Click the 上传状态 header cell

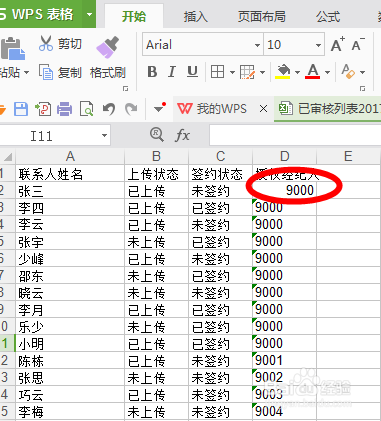(x=156, y=174)
